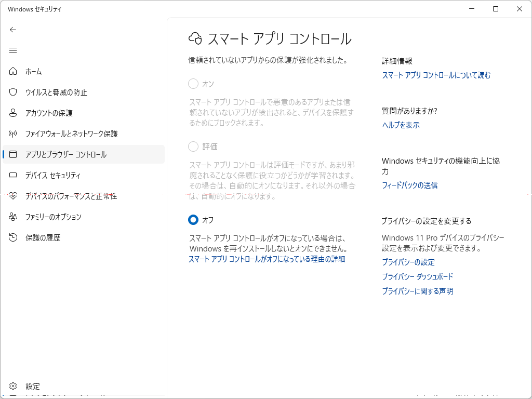Click the gear icon for 設定

(x=13, y=386)
